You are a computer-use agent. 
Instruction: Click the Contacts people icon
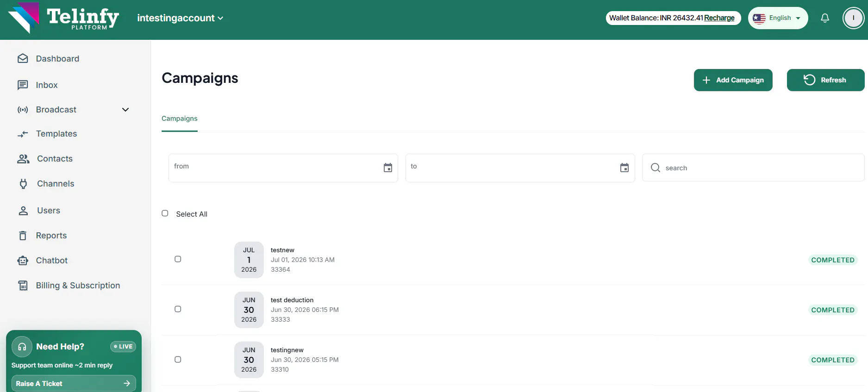(23, 159)
